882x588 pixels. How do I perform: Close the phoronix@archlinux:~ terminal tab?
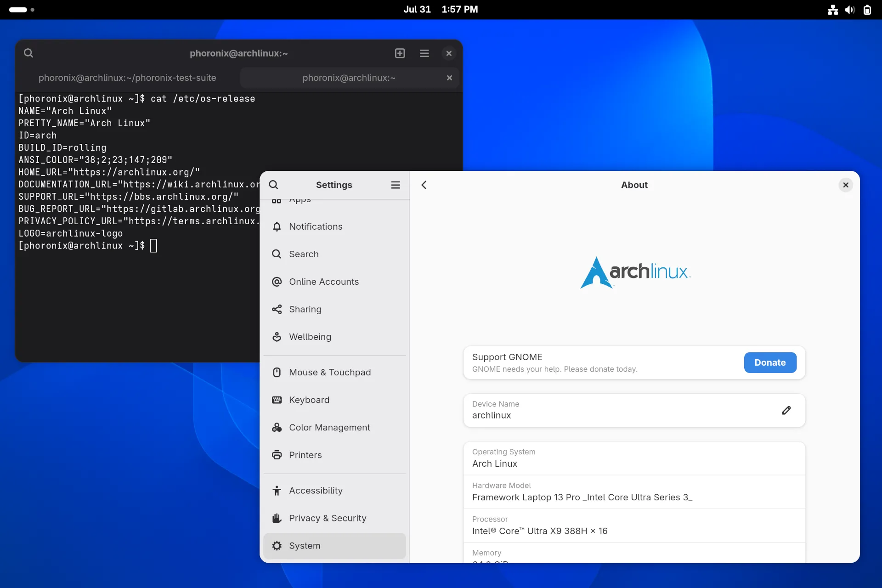(x=449, y=78)
